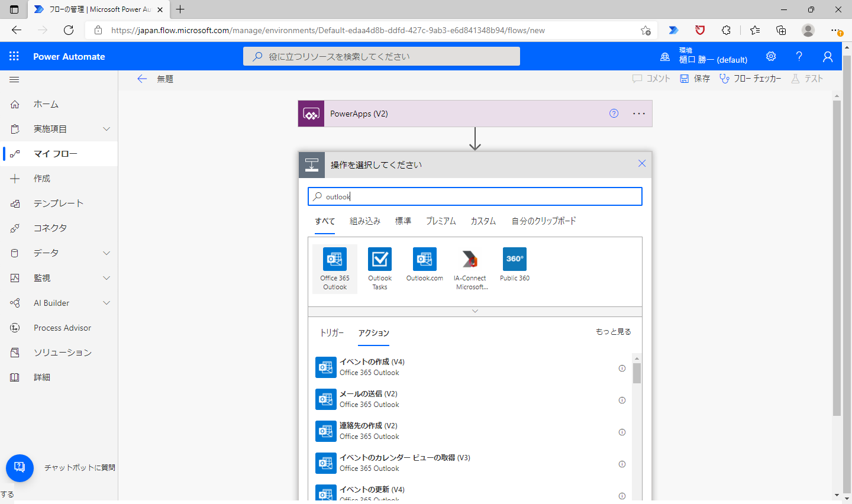
Task: Show info for メールの送信 (V2)
Action: [622, 400]
